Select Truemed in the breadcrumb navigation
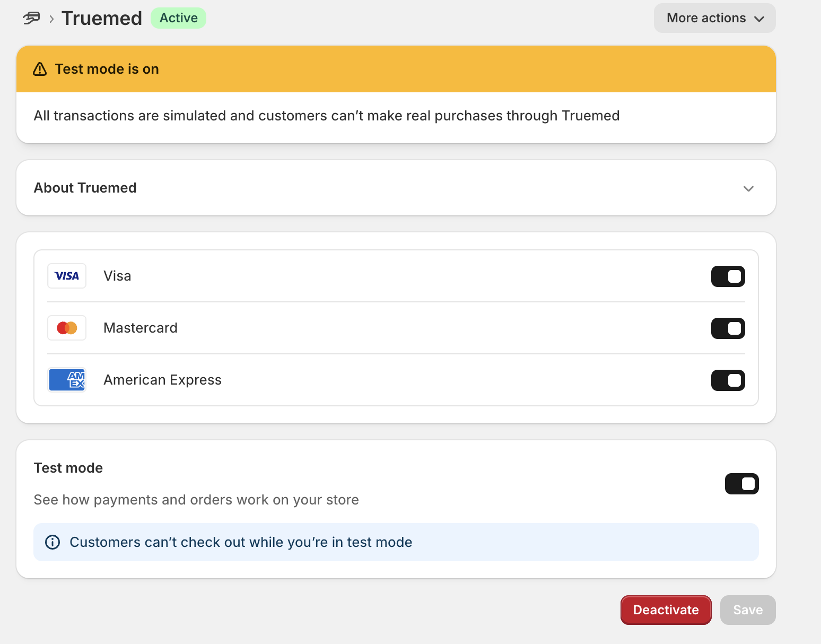Viewport: 821px width, 644px height. (x=102, y=18)
